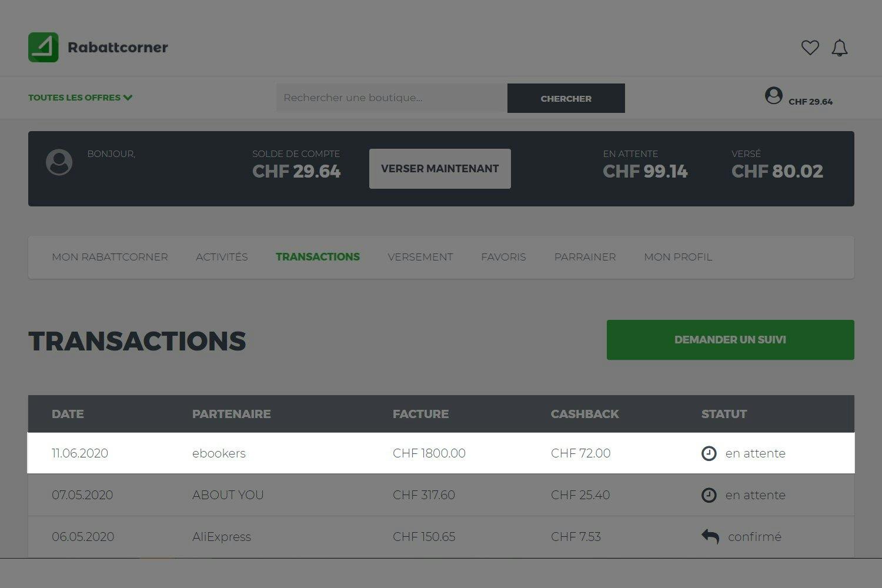
Task: Click the Verser maintenant button
Action: tap(440, 169)
